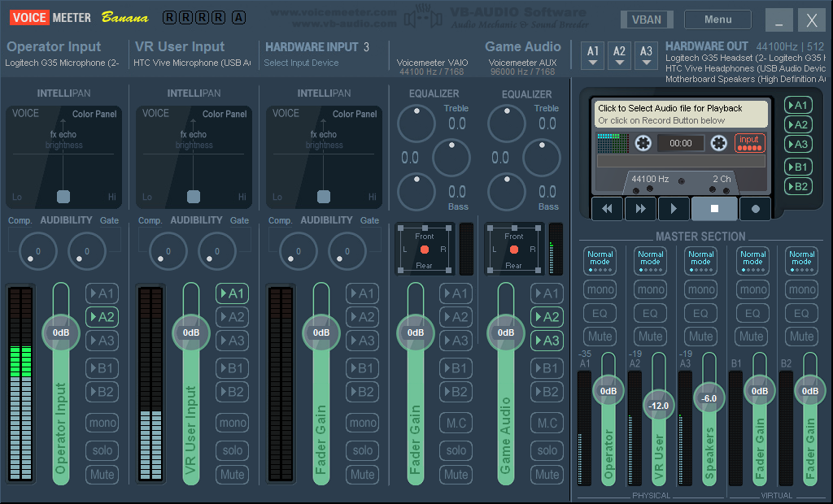Click VOICE label on Operator Input Intellipan
The width and height of the screenshot is (833, 504).
tap(25, 113)
